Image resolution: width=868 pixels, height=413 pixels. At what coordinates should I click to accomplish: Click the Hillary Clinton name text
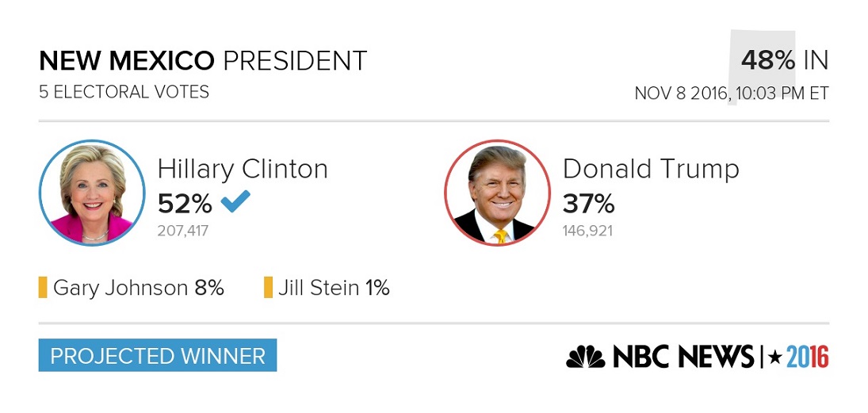click(x=243, y=170)
